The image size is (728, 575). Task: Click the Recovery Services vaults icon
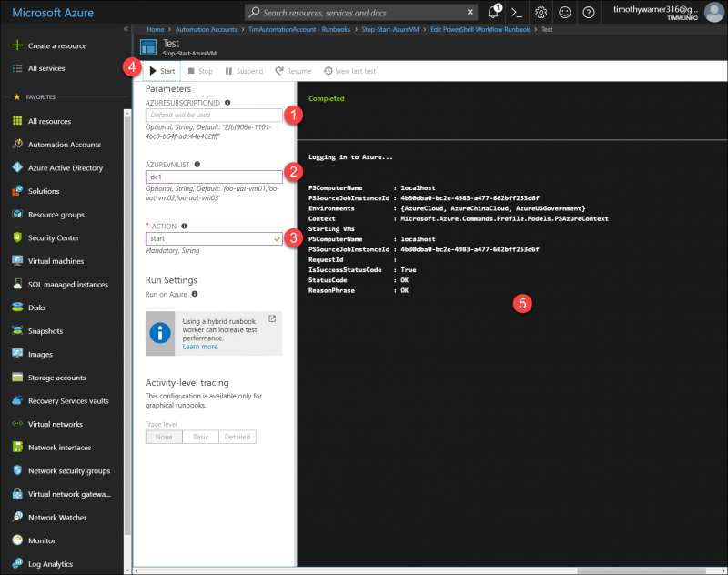click(x=17, y=400)
